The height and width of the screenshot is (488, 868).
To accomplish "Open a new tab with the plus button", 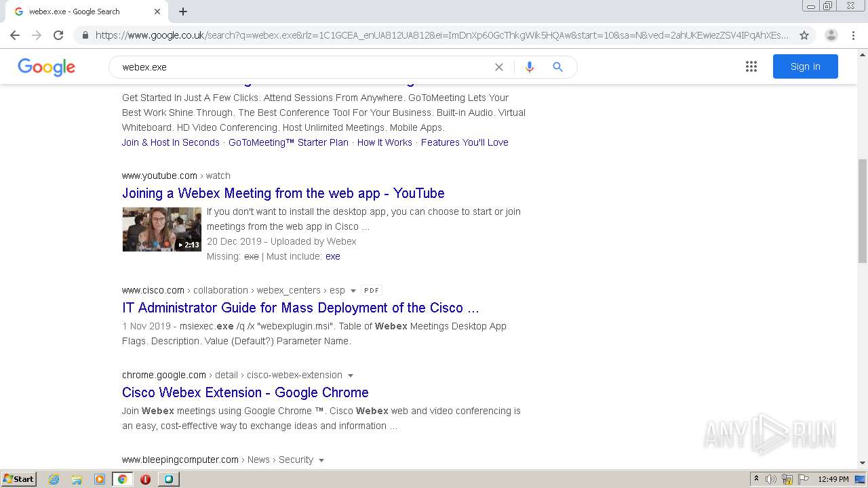I will [x=183, y=12].
